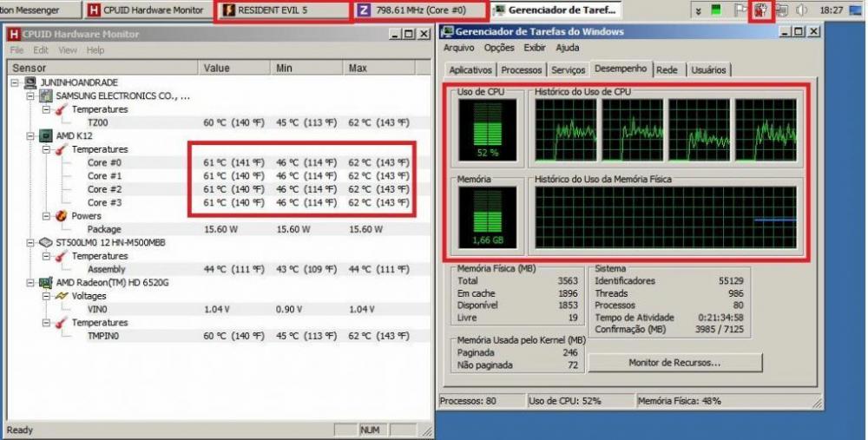Show hidden icons chevron in system tray
The image size is (868, 440).
(698, 10)
